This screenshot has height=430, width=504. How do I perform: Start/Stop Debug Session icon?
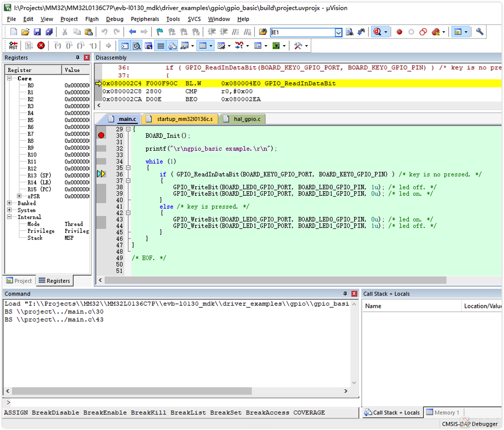click(x=377, y=32)
